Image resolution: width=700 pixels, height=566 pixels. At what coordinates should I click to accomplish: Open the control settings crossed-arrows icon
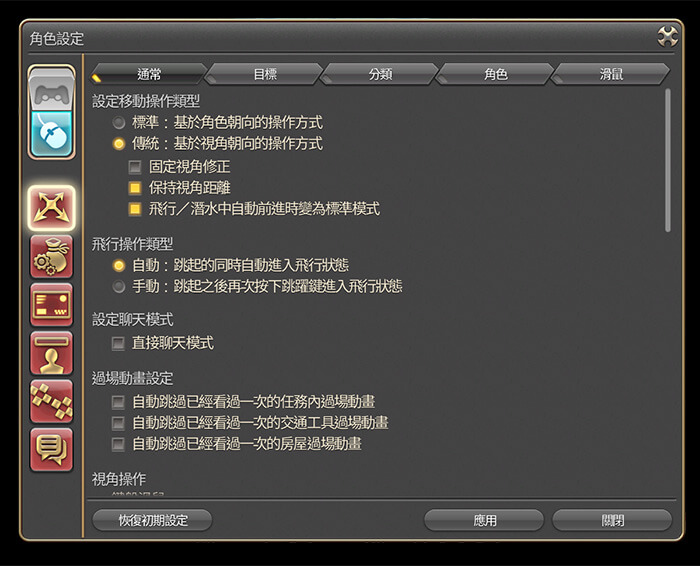[51, 209]
